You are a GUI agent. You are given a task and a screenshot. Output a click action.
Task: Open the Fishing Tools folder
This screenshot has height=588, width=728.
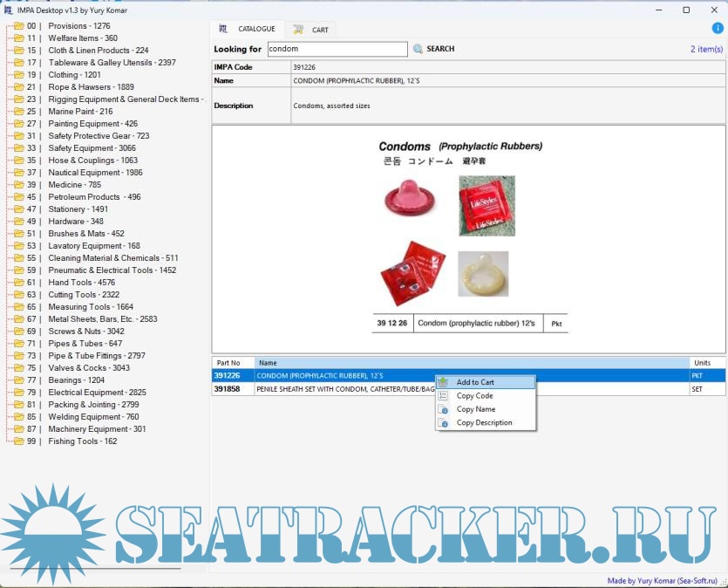coord(19,441)
